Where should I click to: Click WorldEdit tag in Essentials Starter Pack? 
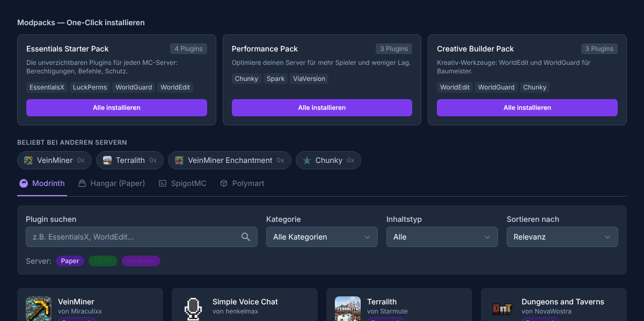[x=175, y=87]
